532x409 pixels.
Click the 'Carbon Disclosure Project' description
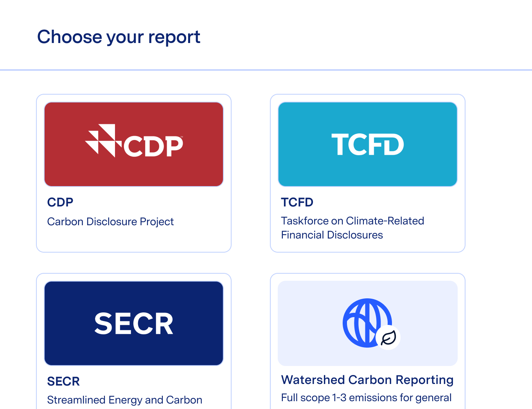(x=110, y=222)
